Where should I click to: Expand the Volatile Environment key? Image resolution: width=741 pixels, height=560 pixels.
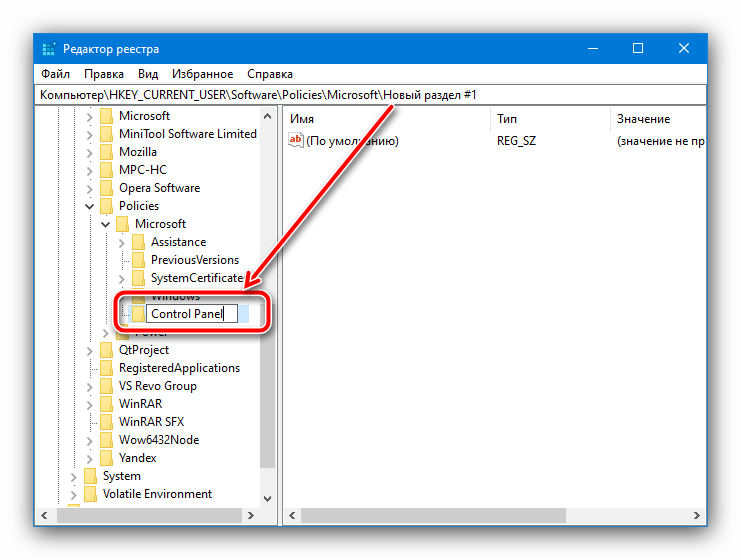tap(73, 495)
